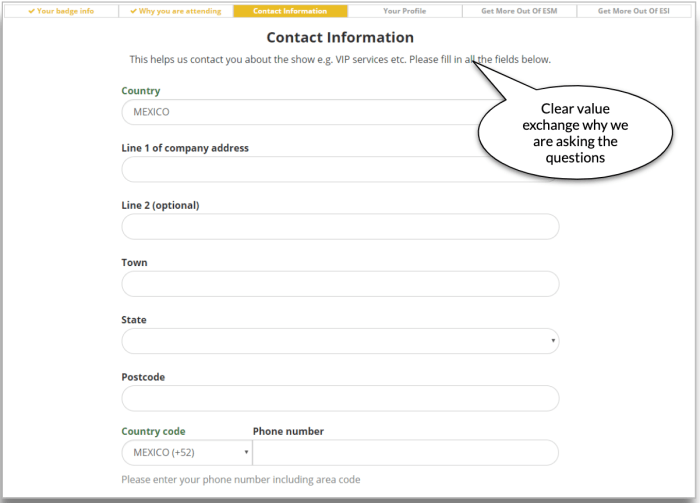700x503 pixels.
Task: Click the phone number area code hint text
Action: point(240,480)
